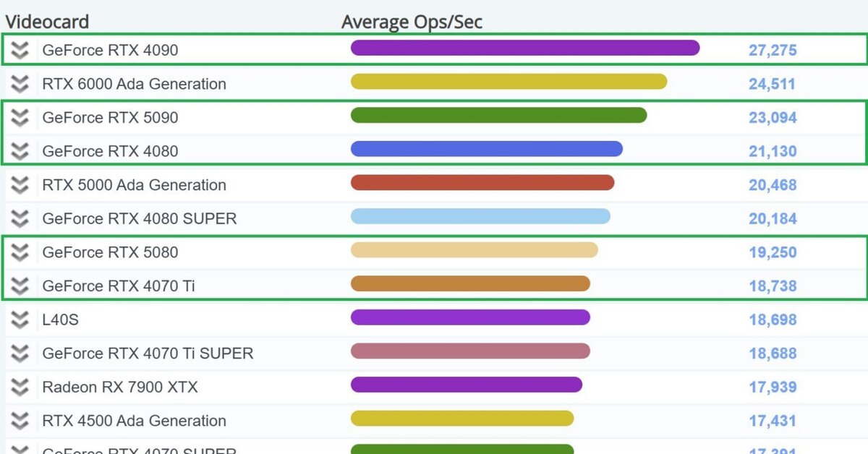Open the 18,698 score for L40S
Viewport: 868px width, 454px height.
point(773,320)
